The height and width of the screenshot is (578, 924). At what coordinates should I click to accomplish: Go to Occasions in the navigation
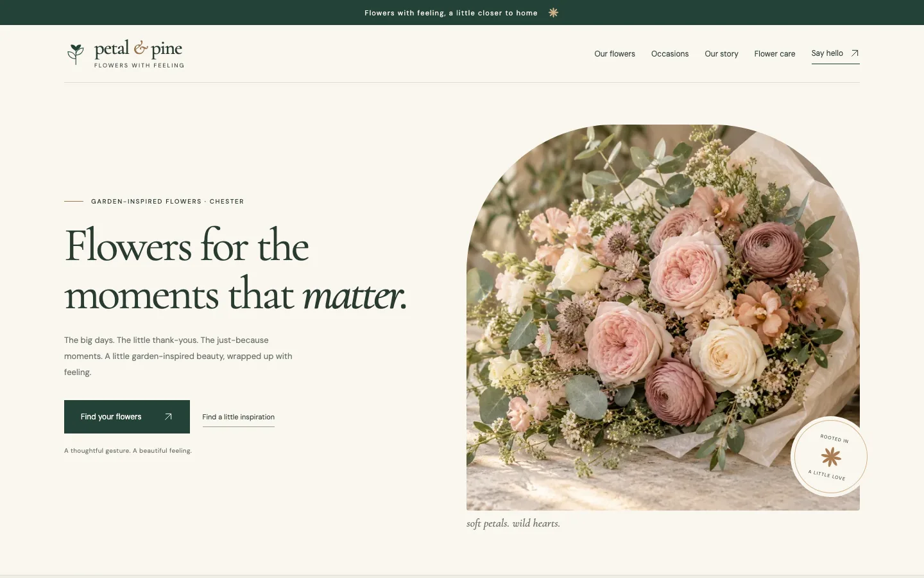pos(670,54)
